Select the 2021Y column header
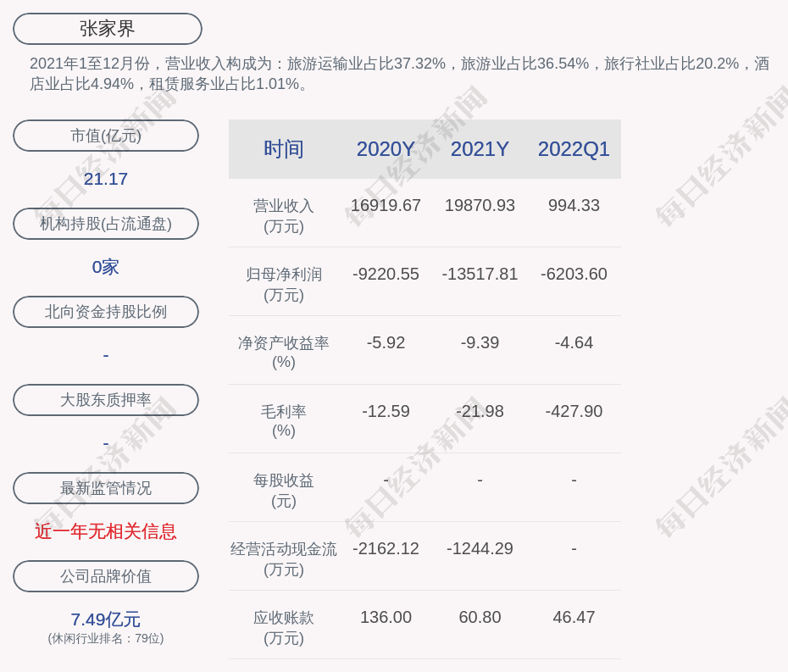The height and width of the screenshot is (672, 788). (480, 149)
